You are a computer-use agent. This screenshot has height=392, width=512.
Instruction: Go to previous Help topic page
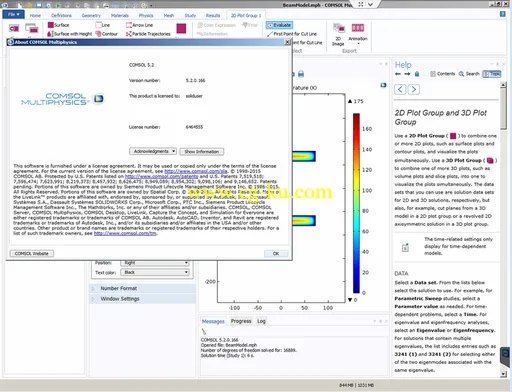coord(400,89)
